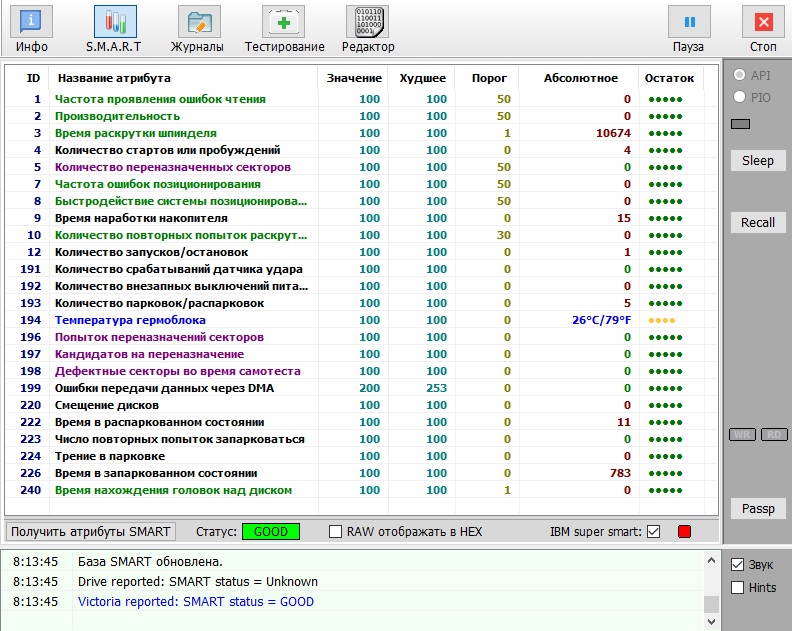Image resolution: width=792 pixels, height=631 pixels.
Task: Select row Частота проявления ошибок чтения
Action: tap(361, 99)
